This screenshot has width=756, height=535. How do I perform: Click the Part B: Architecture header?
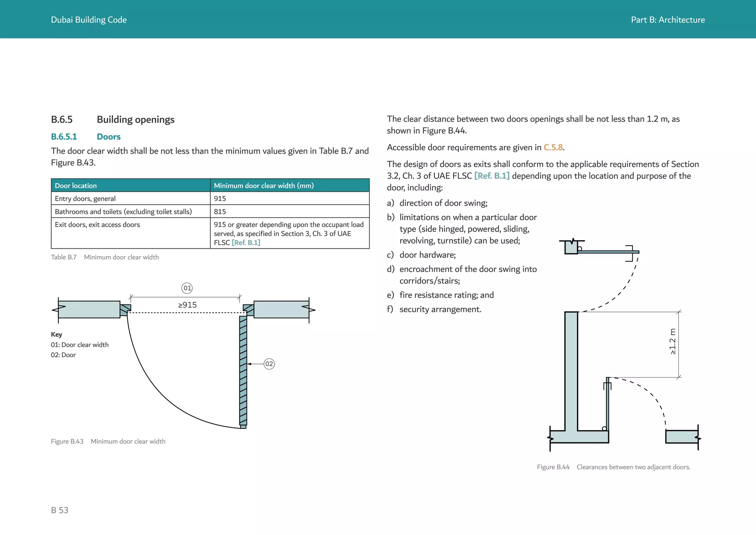click(x=667, y=20)
